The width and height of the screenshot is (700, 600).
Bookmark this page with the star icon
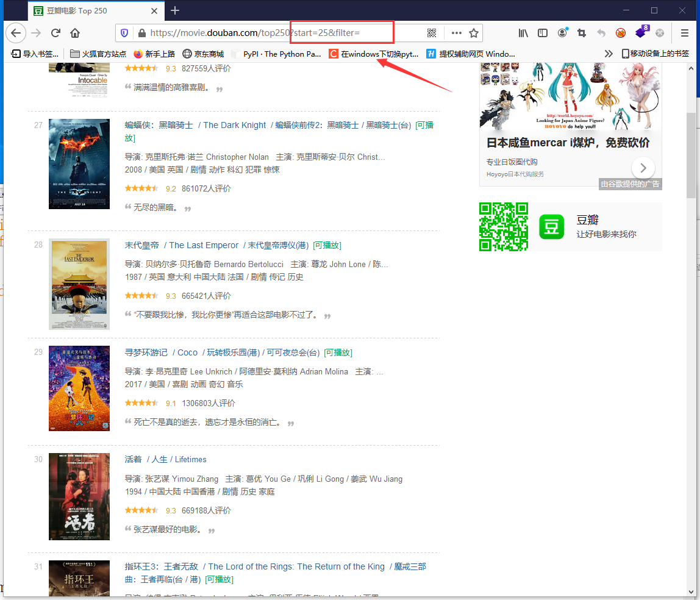tap(473, 33)
